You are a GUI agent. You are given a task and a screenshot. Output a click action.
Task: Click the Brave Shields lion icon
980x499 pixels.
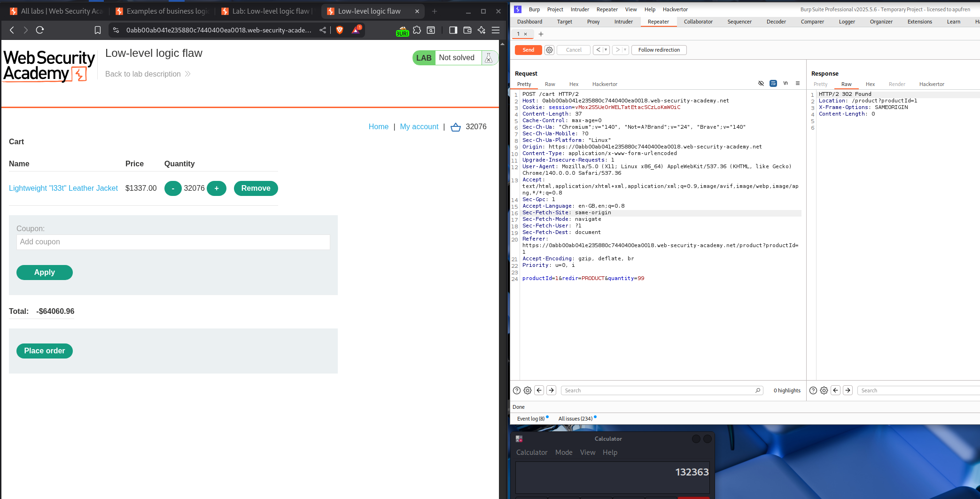[x=340, y=30]
